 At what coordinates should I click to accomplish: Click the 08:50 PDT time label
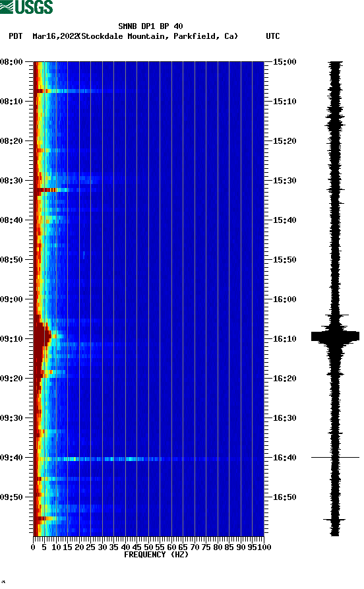pyautogui.click(x=11, y=260)
